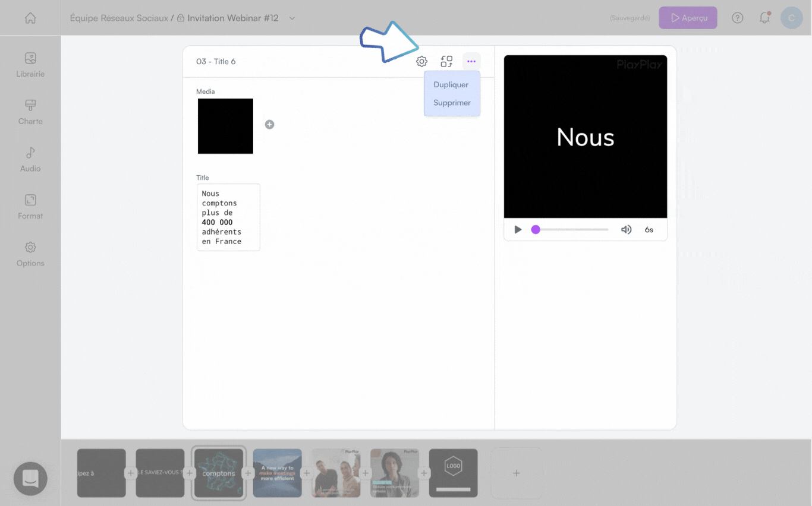Open the screen settings gear icon
Screen dimensions: 812x506
tap(421, 61)
